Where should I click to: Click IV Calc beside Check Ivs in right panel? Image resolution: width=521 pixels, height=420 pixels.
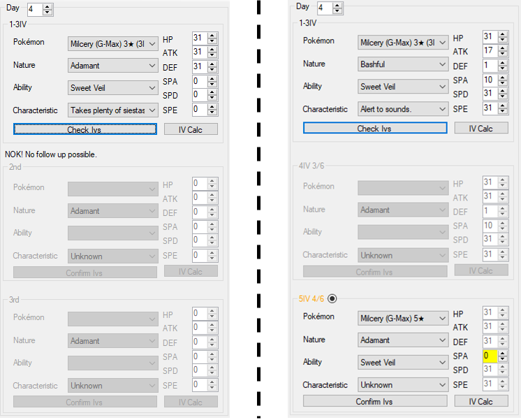tap(480, 129)
